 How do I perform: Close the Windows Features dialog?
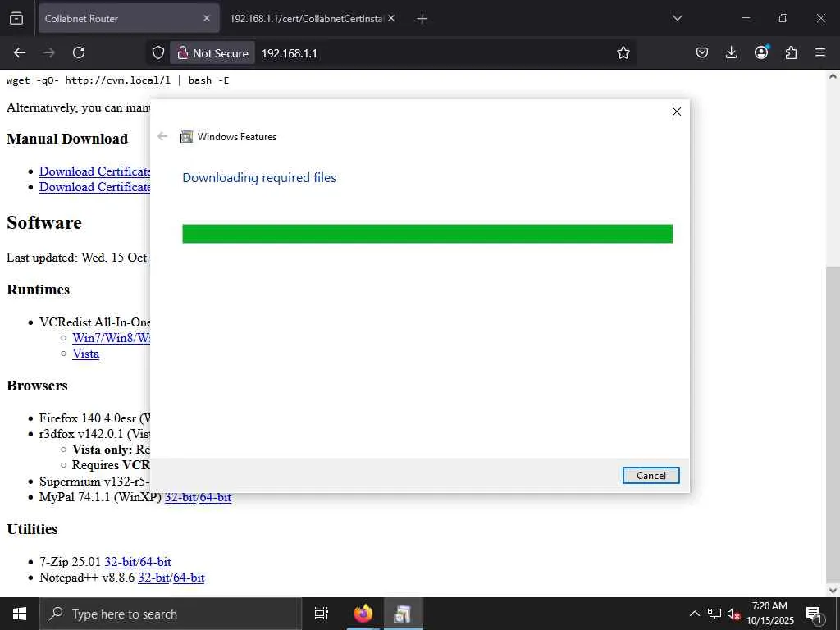pyautogui.click(x=677, y=112)
